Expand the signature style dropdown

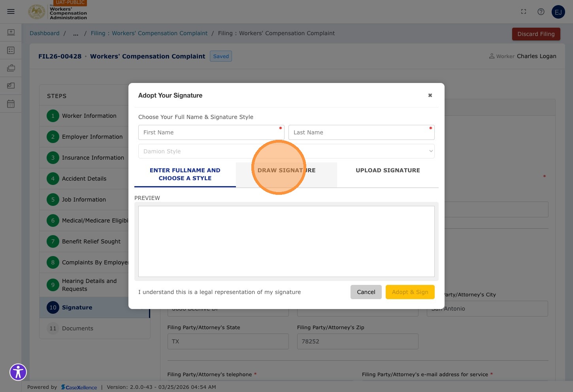[286, 151]
